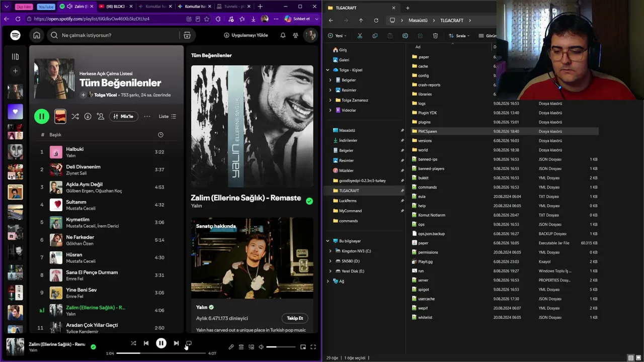Click Masaüstü in the Explorer address breadcrumb

tap(418, 21)
